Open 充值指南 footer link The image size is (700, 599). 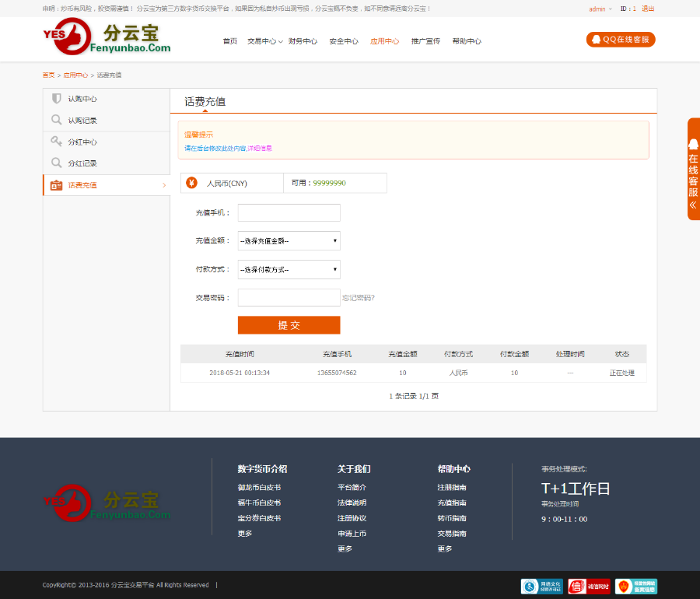[452, 503]
